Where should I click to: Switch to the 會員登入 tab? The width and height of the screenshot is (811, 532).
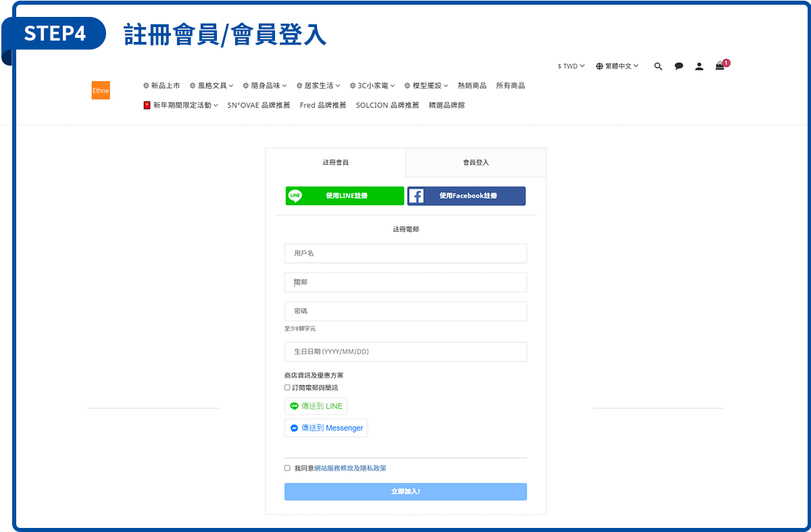[476, 163]
